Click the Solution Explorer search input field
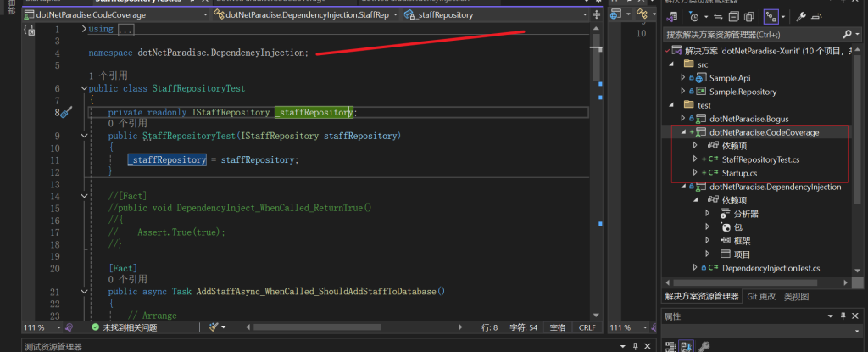The width and height of the screenshot is (868, 352). tap(750, 35)
